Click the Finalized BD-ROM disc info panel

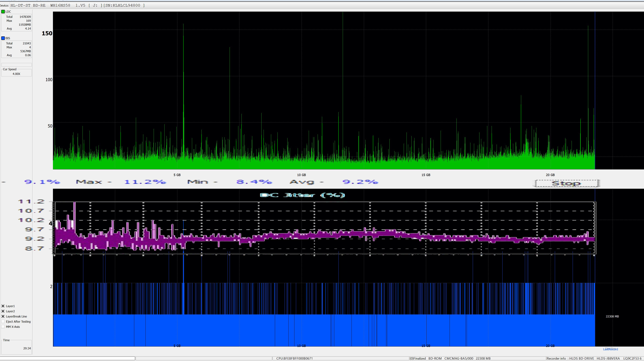(450, 359)
